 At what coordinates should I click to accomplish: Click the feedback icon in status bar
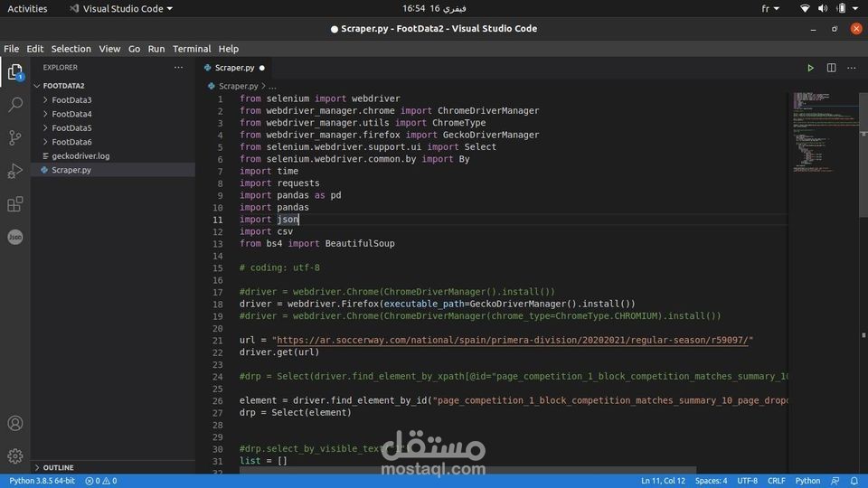[835, 481]
